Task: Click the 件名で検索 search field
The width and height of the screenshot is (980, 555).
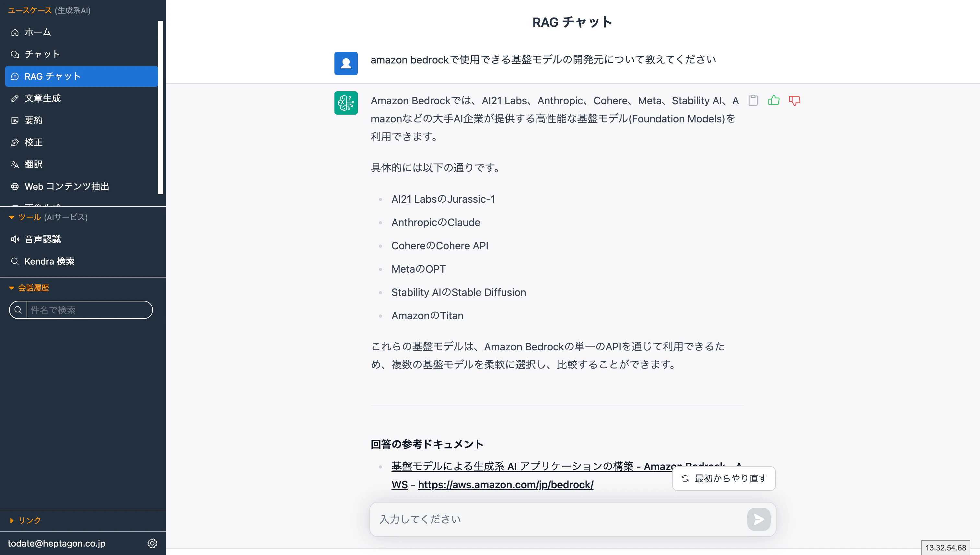Action: [90, 310]
